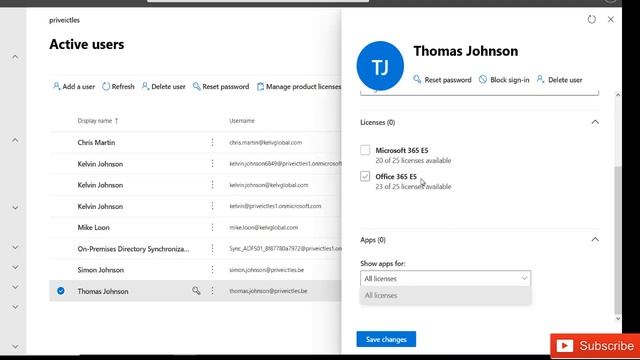Close the Thomas Johnson details panel
Viewport: 640px width, 360px height.
pyautogui.click(x=611, y=19)
